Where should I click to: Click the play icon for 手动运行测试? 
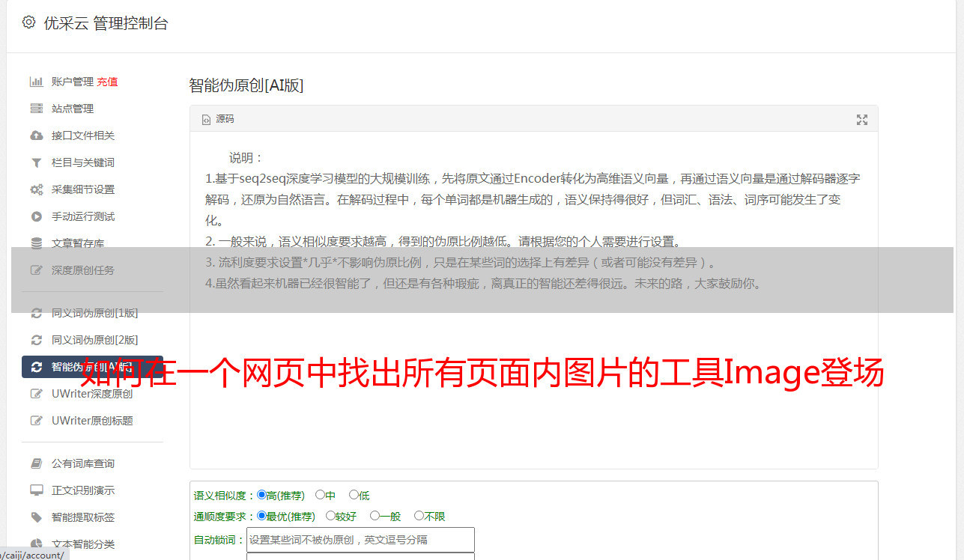(36, 216)
